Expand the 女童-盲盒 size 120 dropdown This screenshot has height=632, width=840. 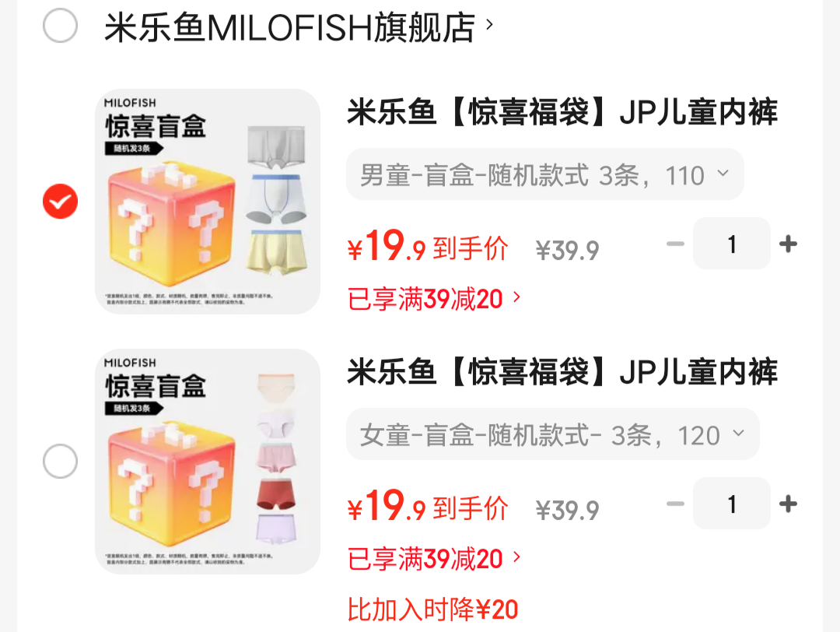(x=552, y=434)
